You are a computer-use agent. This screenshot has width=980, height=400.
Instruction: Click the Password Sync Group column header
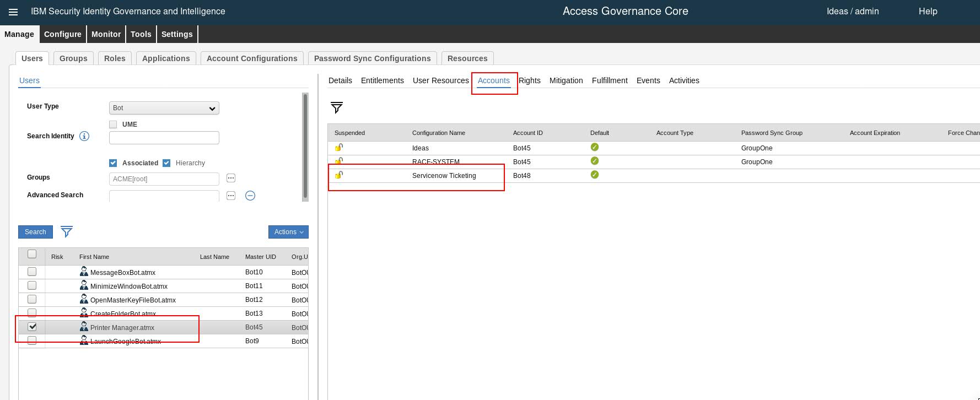(x=772, y=133)
